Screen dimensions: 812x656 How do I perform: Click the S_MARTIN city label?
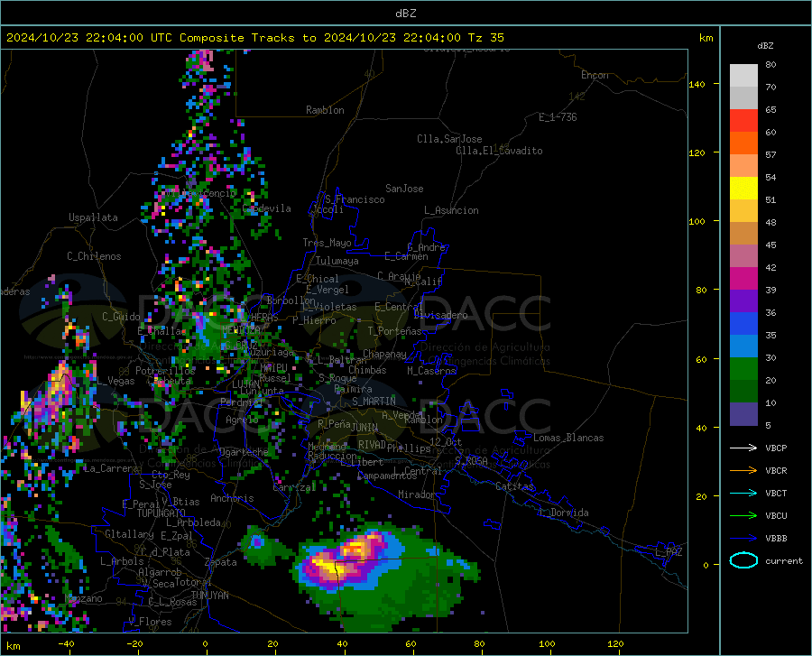tap(374, 402)
